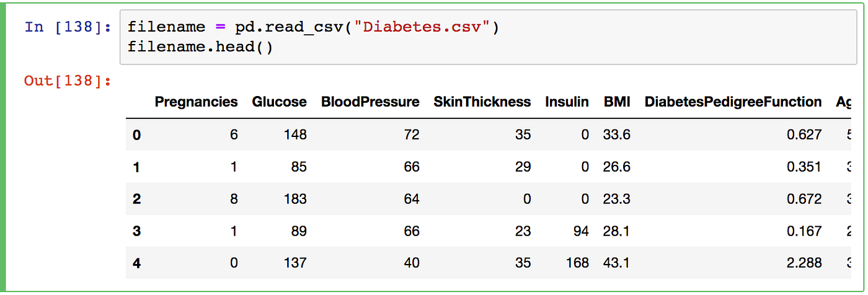This screenshot has width=868, height=295.
Task: Click the BMI column header
Action: [x=617, y=102]
